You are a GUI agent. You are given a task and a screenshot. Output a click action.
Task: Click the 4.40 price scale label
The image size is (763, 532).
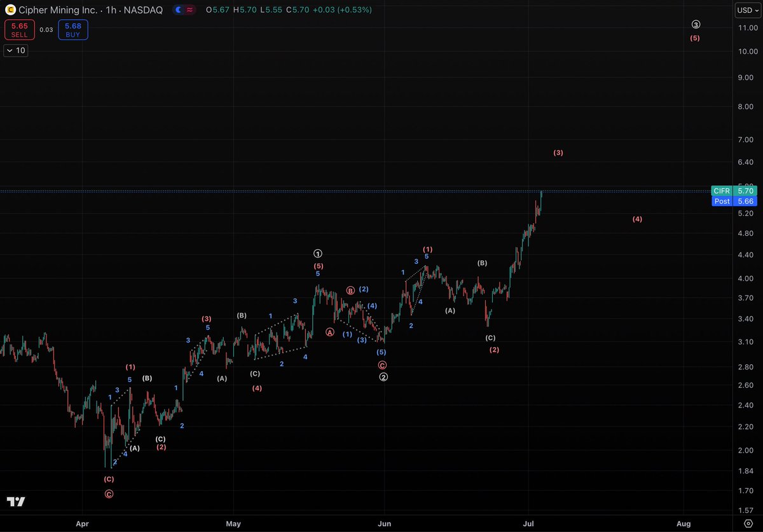[x=745, y=256]
